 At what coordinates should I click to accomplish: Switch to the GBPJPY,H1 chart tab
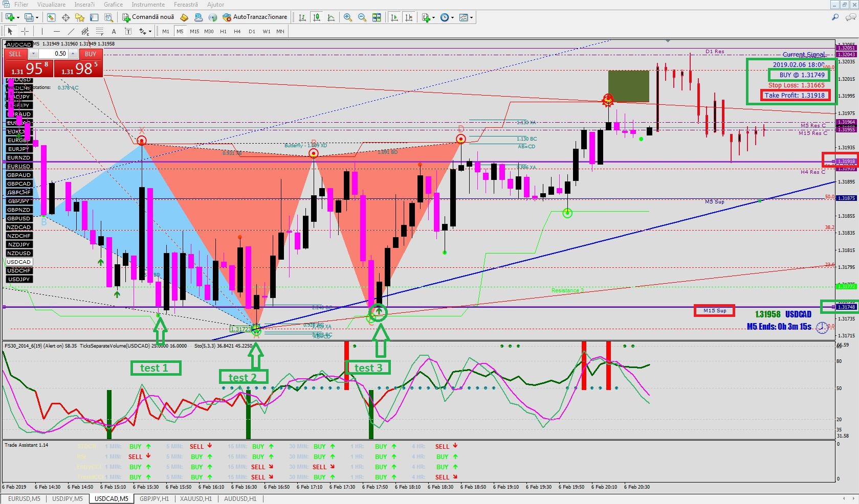click(155, 499)
